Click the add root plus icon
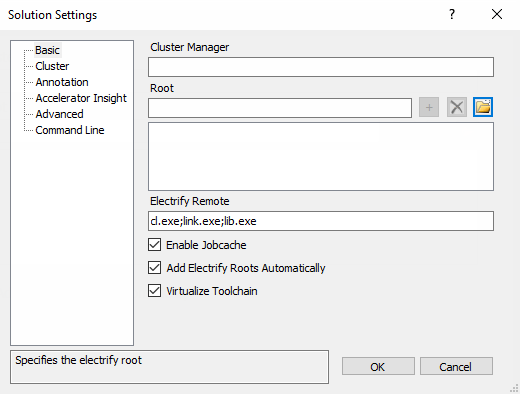Screen dimensions: 520x394 pyautogui.click(x=429, y=107)
